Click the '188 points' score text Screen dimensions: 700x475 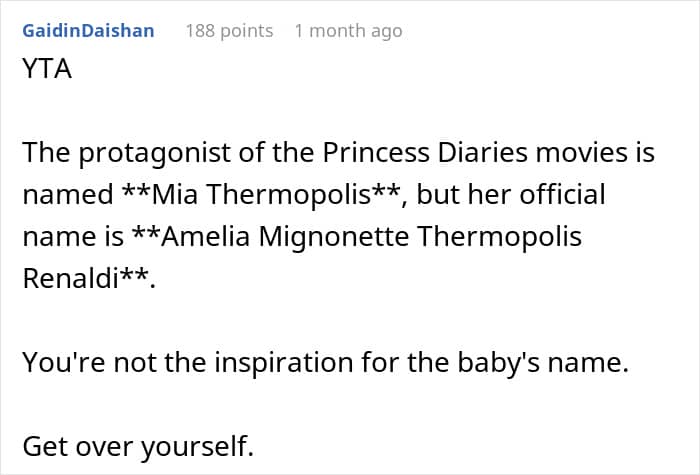coord(229,30)
